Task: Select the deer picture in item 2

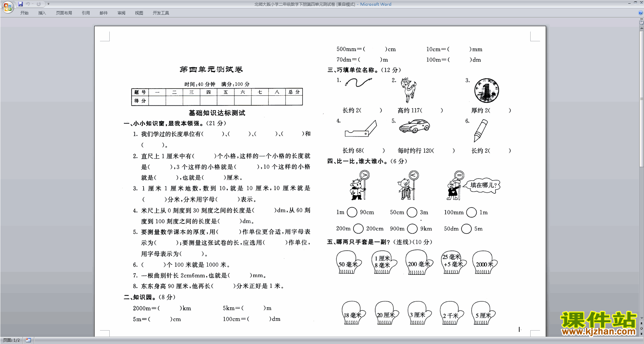Action: click(409, 90)
